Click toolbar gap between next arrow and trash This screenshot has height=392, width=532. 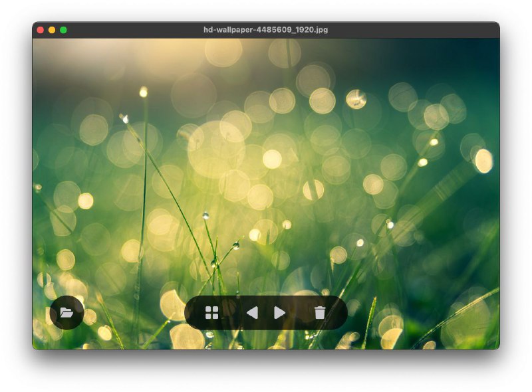300,312
